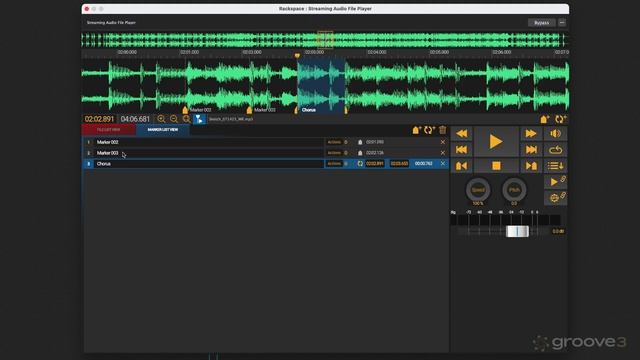
Task: Add region icon below waveform right edge
Action: click(x=560, y=119)
